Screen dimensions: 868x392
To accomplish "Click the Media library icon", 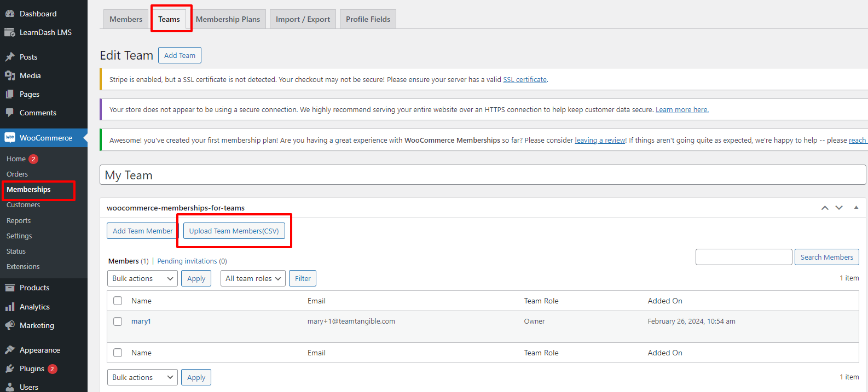I will point(10,75).
